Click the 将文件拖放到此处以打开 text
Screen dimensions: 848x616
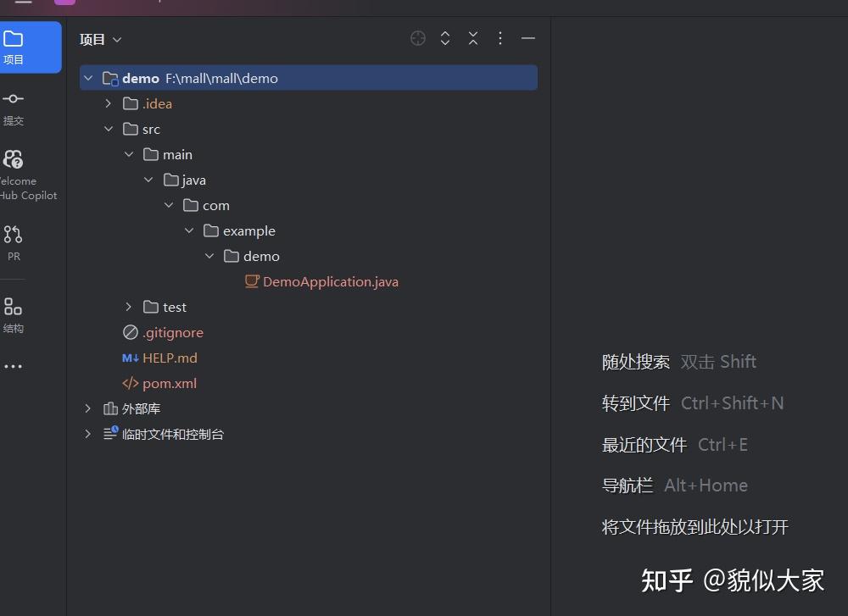tap(695, 526)
